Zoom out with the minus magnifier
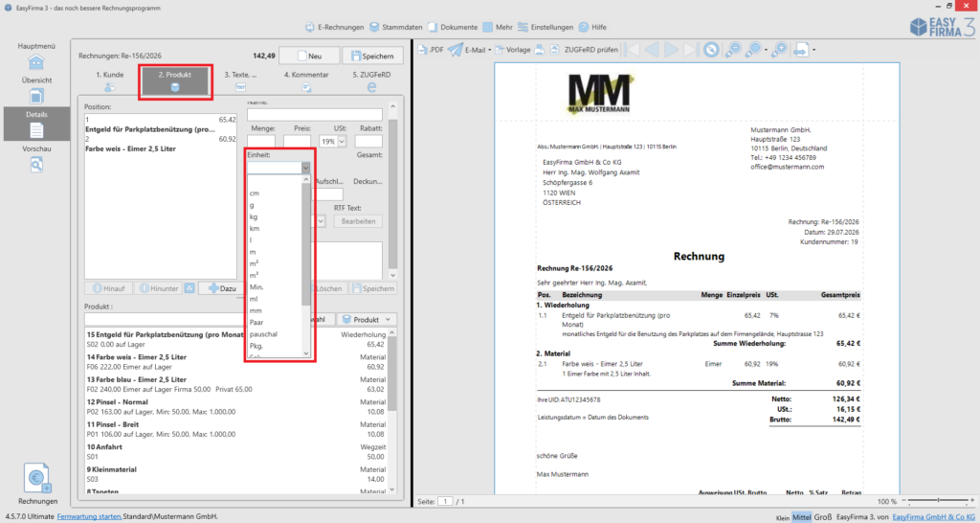 (x=732, y=50)
